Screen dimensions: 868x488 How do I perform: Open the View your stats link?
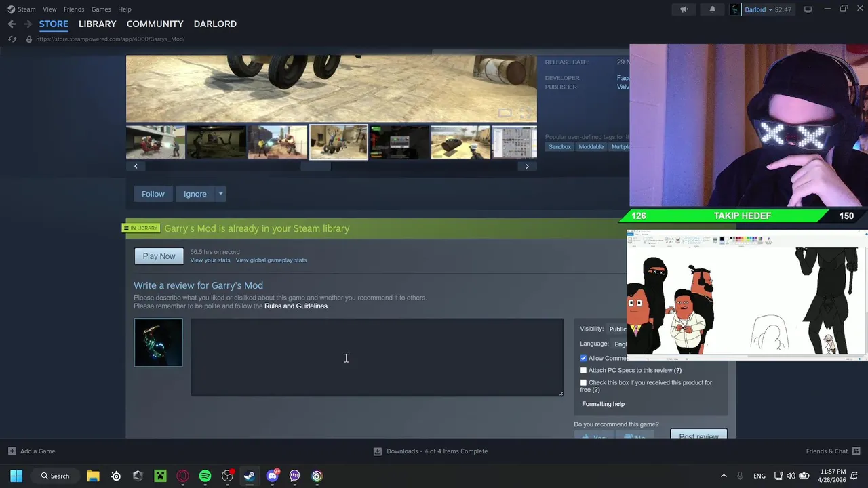210,260
